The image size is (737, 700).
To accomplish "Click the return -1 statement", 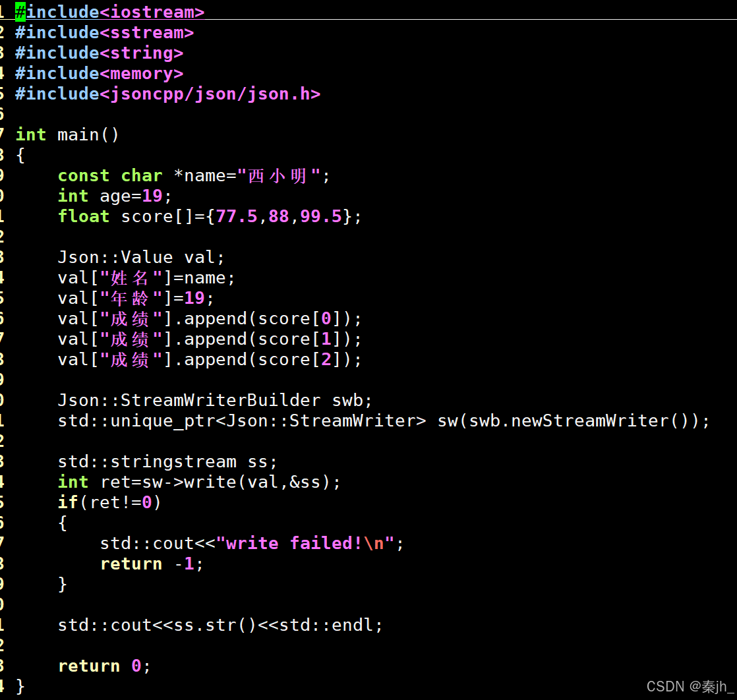I will 152,564.
